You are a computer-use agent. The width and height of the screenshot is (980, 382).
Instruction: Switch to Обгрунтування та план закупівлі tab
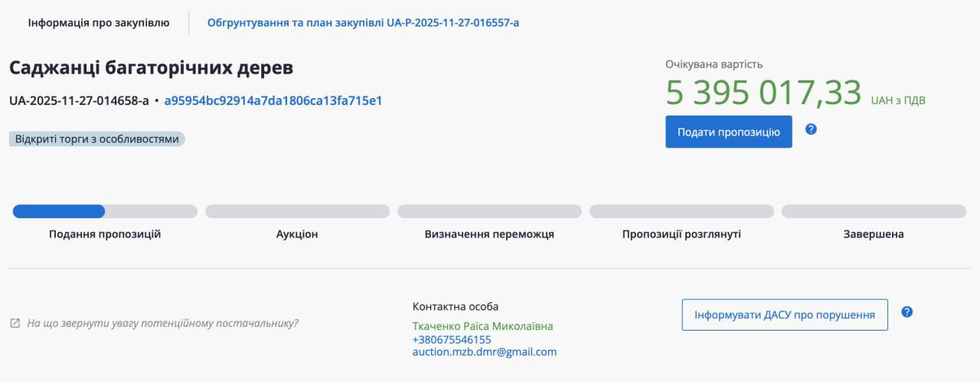tap(363, 22)
